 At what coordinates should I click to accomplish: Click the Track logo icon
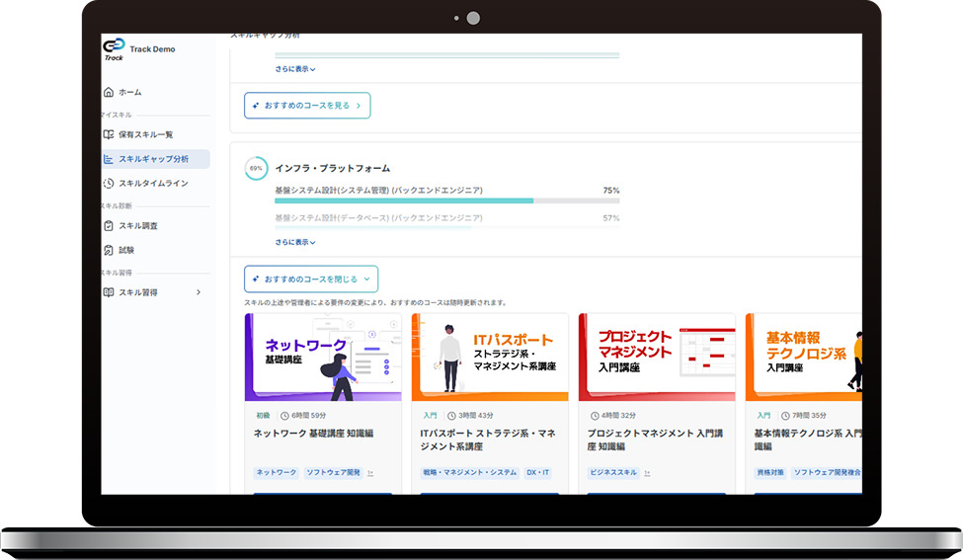pyautogui.click(x=114, y=48)
